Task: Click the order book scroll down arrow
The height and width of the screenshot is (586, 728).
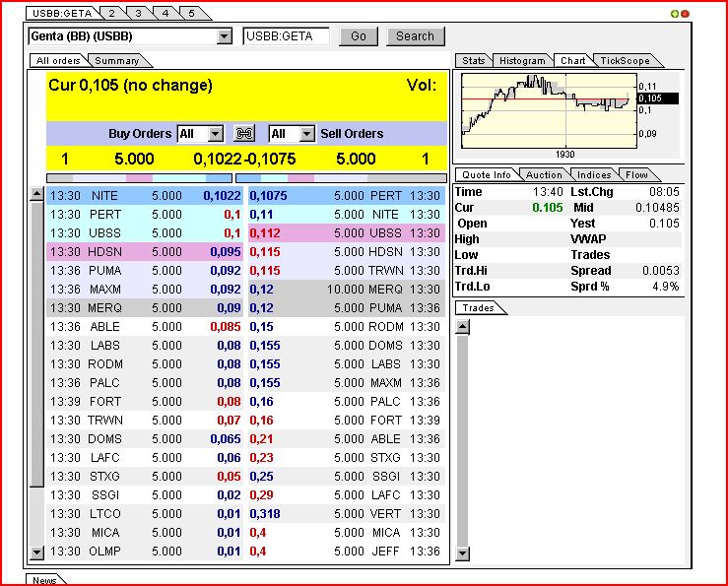Action: (37, 553)
